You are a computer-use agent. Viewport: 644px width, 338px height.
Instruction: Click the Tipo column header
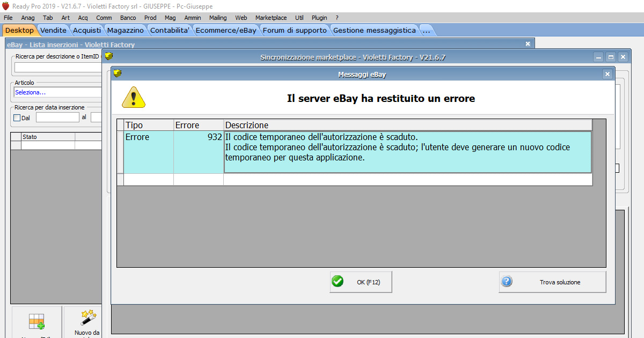tap(149, 125)
